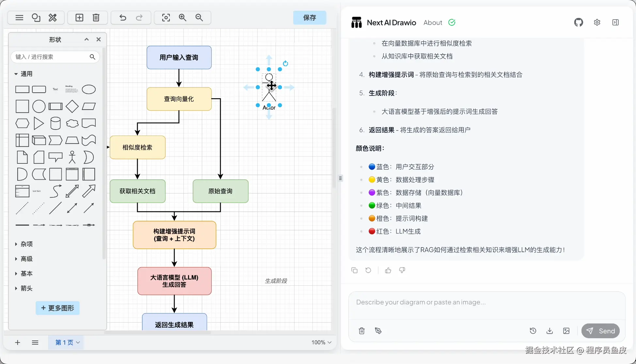Collapse the chat side panel toggle
The width and height of the screenshot is (636, 364).
tap(615, 23)
